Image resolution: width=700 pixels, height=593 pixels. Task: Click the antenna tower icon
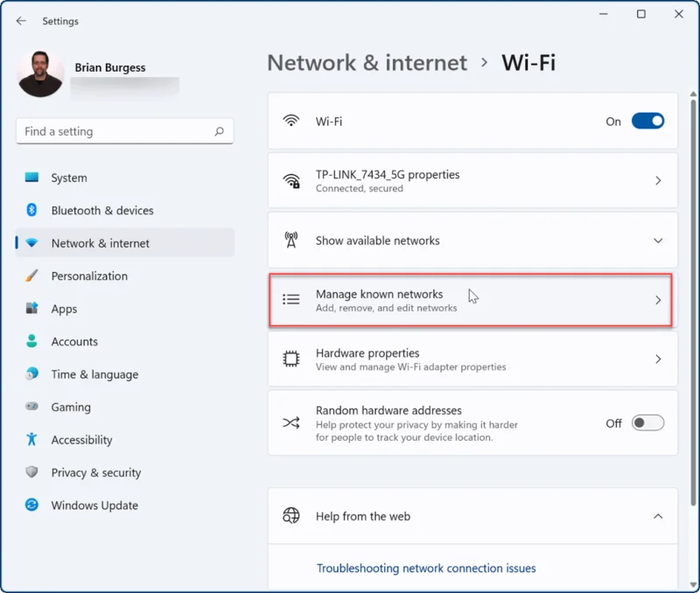click(x=291, y=240)
